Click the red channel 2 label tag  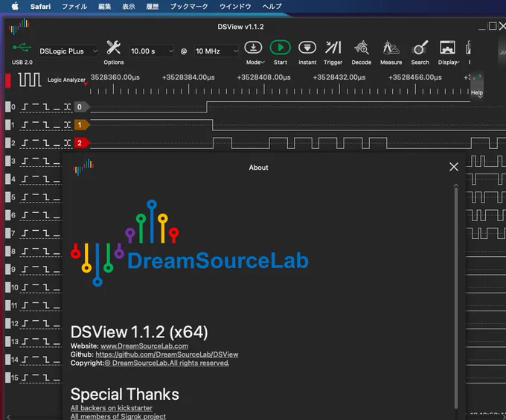point(82,143)
